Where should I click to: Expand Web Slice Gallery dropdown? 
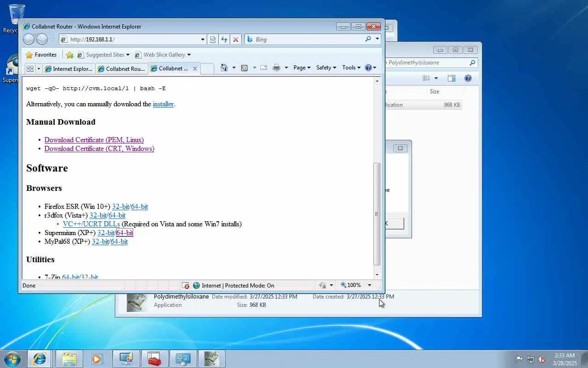[189, 55]
